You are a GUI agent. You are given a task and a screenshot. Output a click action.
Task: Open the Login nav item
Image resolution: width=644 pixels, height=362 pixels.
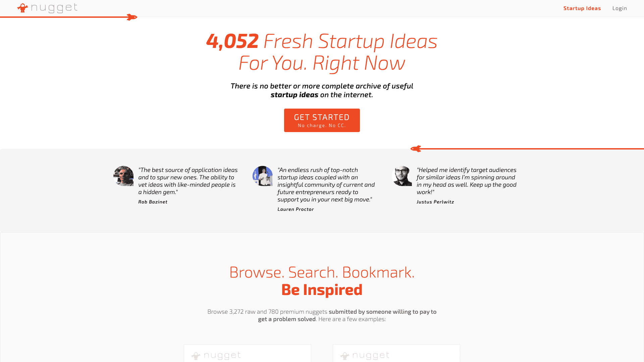click(620, 8)
